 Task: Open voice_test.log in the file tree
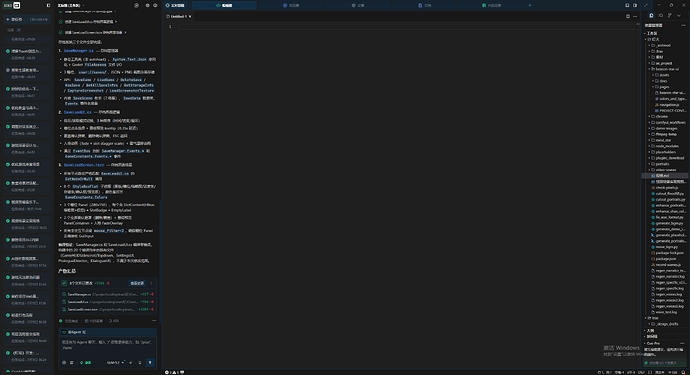point(666,312)
